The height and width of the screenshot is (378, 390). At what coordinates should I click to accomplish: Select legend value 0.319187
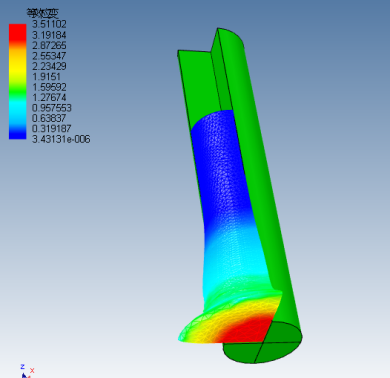52,129
